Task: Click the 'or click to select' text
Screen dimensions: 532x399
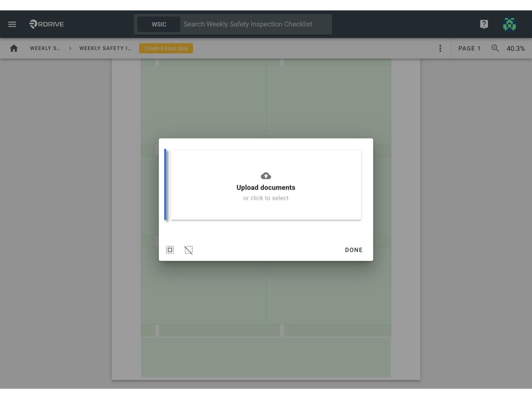Action: tap(266, 198)
